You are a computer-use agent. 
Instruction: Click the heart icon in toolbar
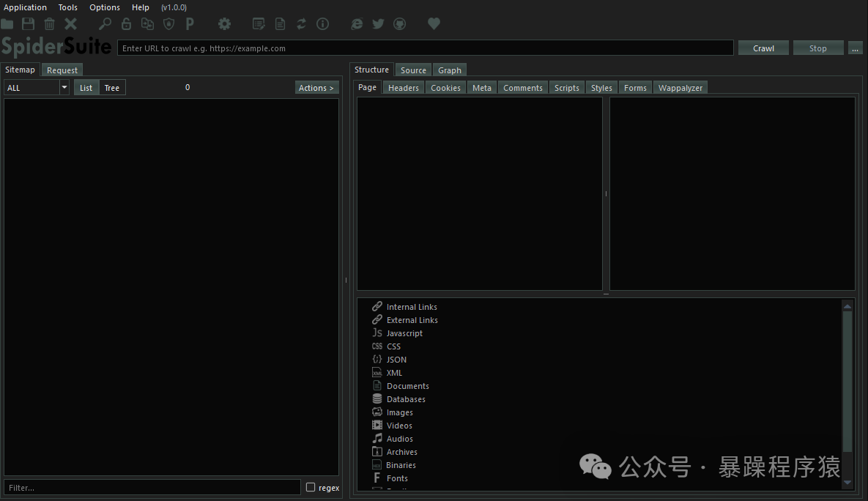434,24
